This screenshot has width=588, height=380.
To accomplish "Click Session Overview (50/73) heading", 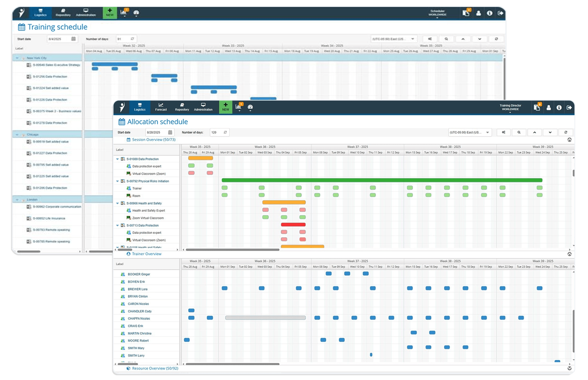I will pos(154,140).
